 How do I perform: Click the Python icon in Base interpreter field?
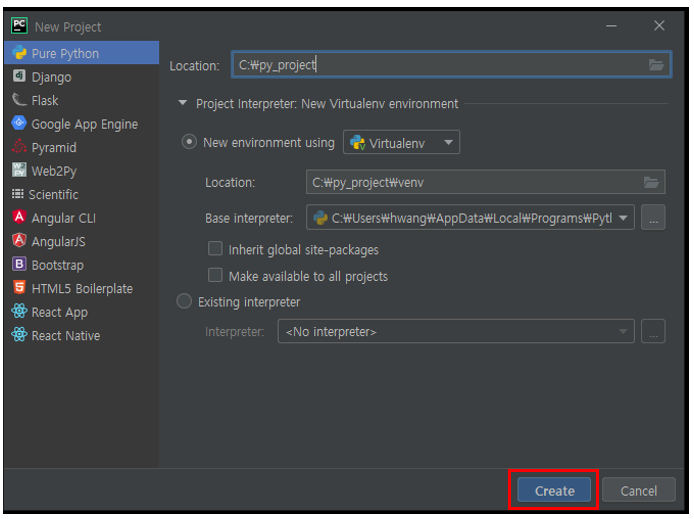click(x=320, y=218)
